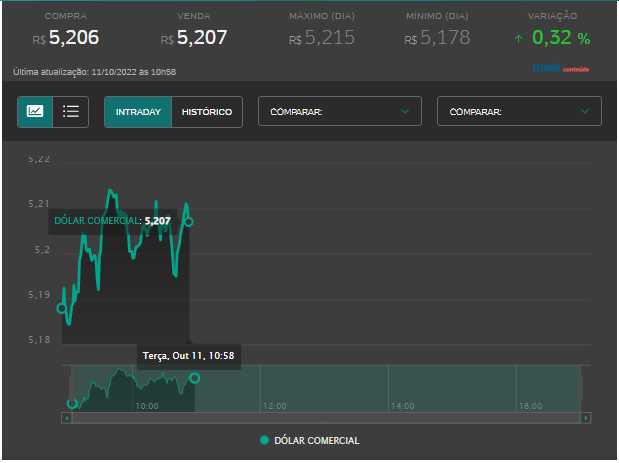Click the first COMPARAR dropdown chevron arrow
This screenshot has height=463, width=619.
coord(405,112)
